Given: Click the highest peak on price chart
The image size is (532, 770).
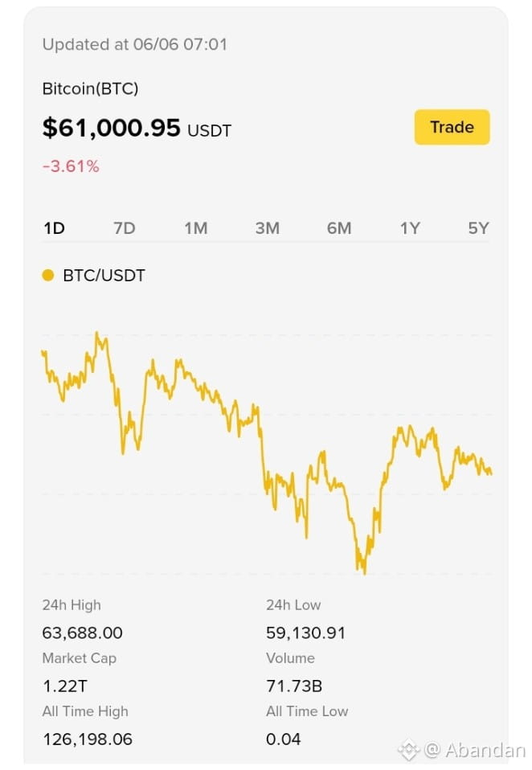Looking at the screenshot, I should [97, 334].
